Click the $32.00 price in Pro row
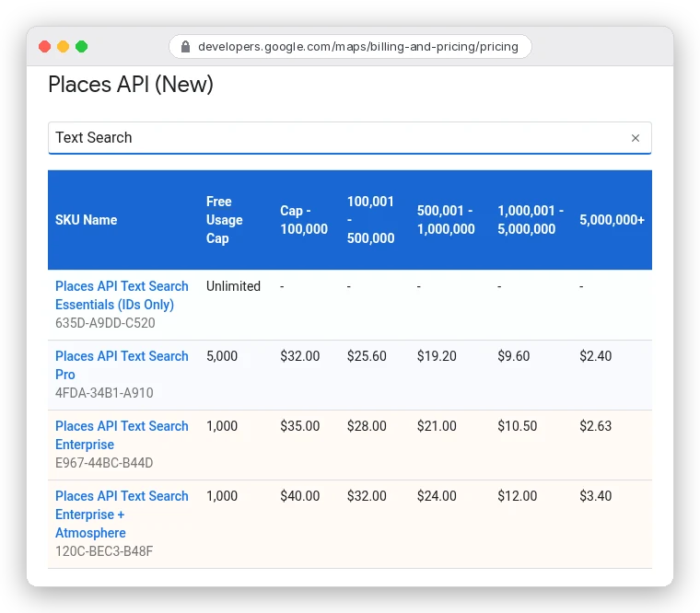The height and width of the screenshot is (613, 700). tap(300, 356)
